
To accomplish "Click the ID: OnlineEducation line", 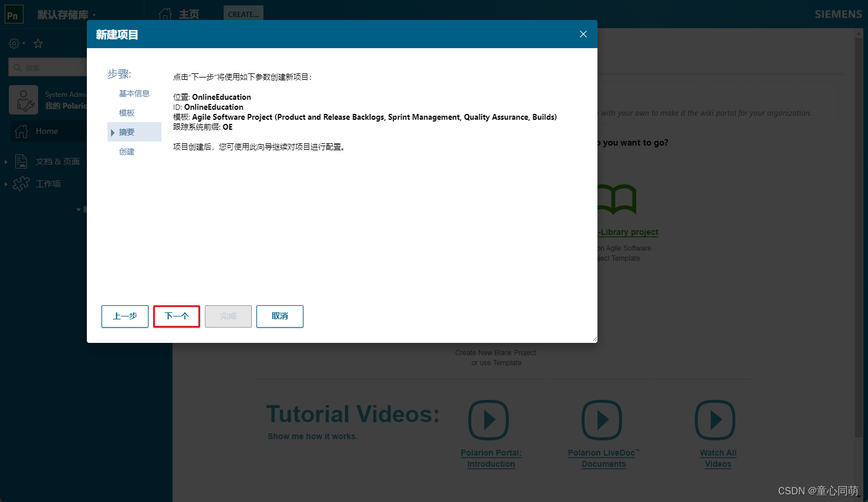I will 208,107.
